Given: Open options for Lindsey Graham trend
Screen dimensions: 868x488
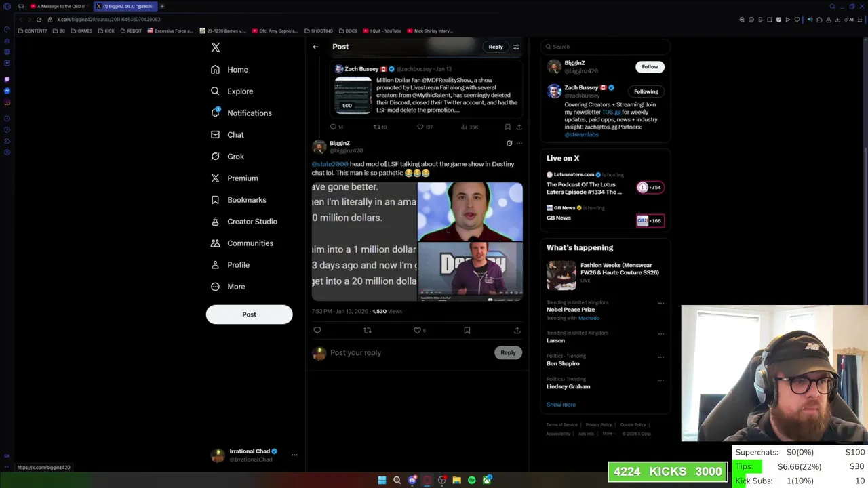Looking at the screenshot, I should click(x=661, y=380).
